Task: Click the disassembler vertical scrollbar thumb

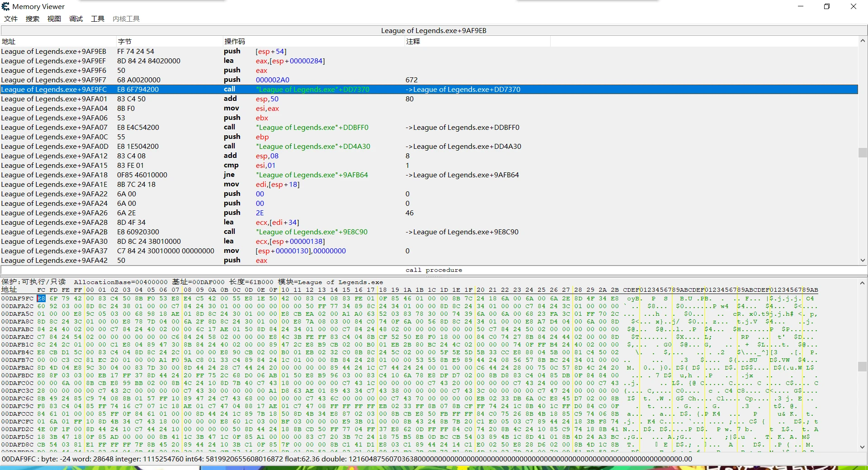Action: tap(863, 152)
